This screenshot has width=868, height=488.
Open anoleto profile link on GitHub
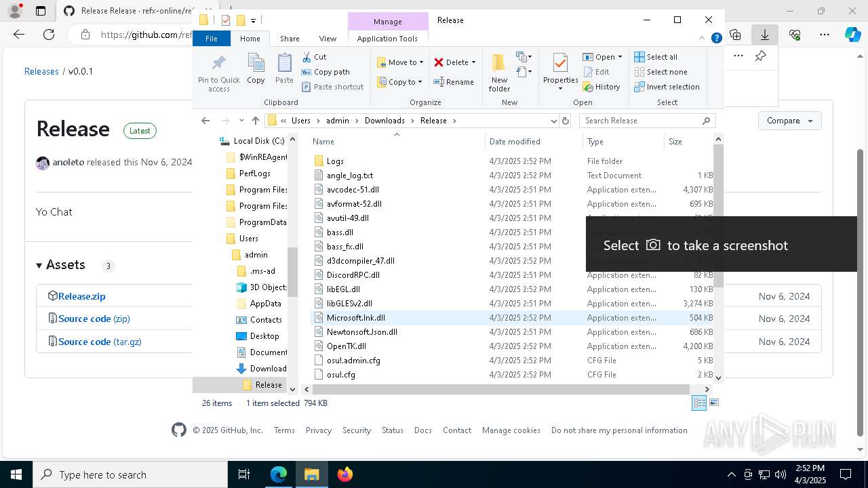click(x=68, y=162)
